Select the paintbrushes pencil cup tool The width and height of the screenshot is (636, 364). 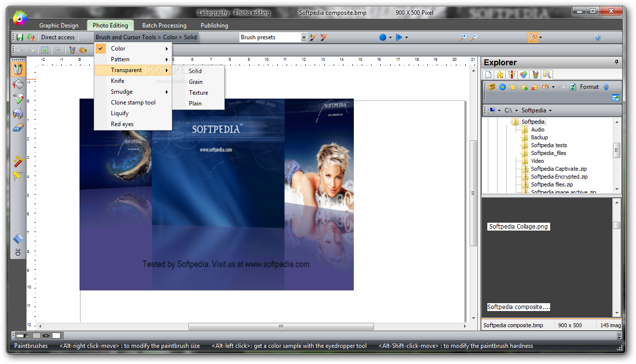click(x=18, y=69)
